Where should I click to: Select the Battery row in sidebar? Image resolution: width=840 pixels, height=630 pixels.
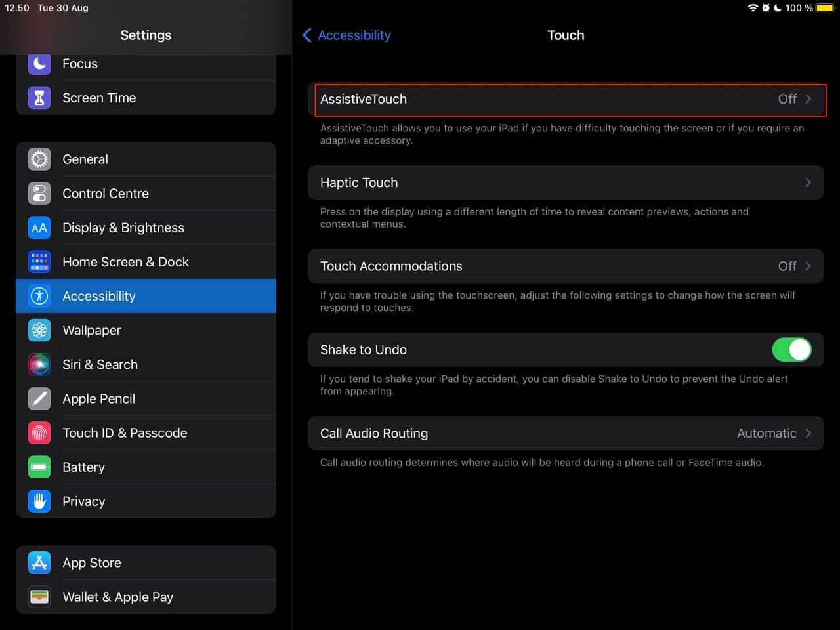click(x=146, y=467)
